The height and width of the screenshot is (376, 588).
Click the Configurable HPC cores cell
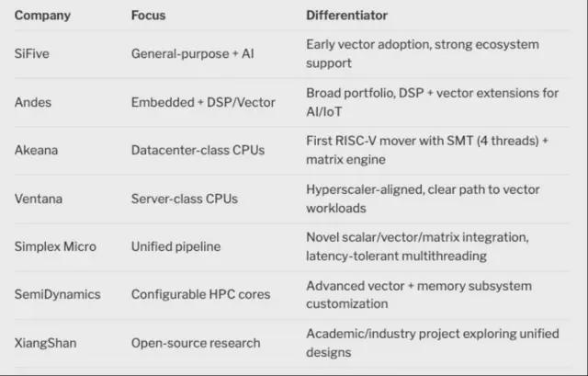tap(201, 294)
